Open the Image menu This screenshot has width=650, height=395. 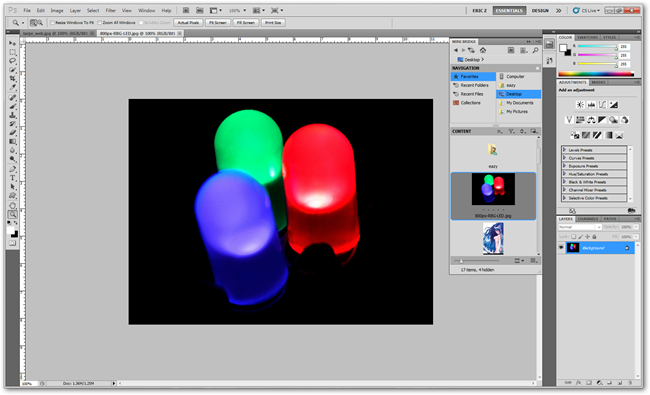[x=57, y=10]
